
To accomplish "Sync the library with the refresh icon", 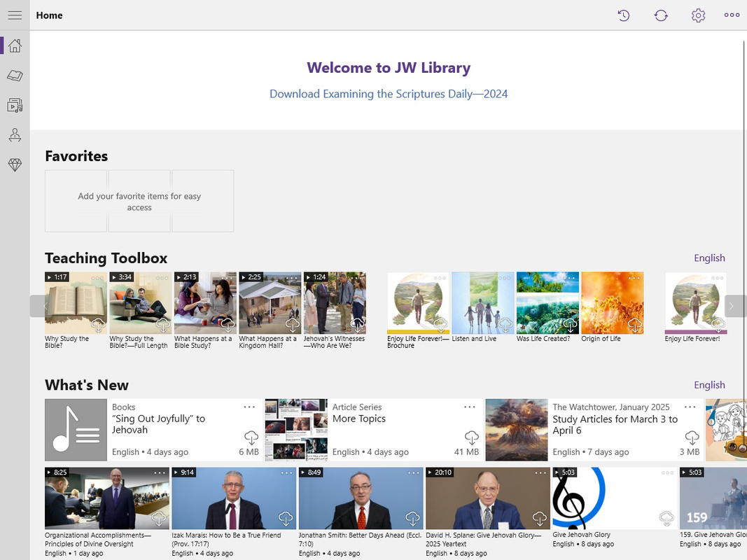I will pyautogui.click(x=660, y=15).
